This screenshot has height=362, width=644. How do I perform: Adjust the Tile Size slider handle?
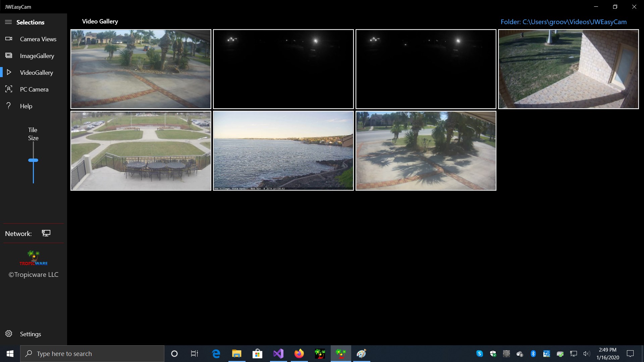tap(33, 160)
